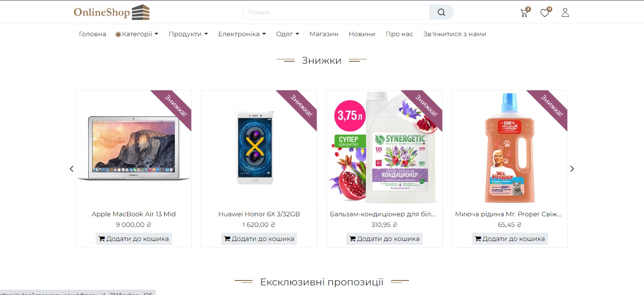Click the round icon beside Категорії

[118, 34]
